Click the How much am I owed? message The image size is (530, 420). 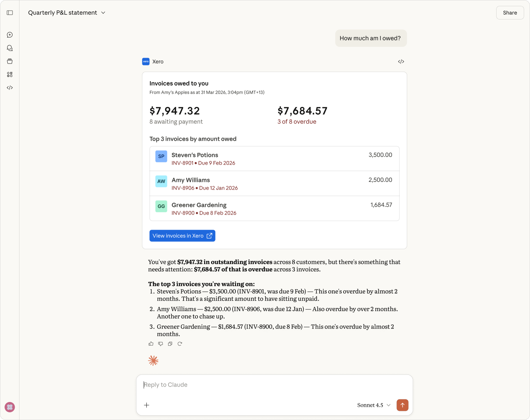[371, 38]
